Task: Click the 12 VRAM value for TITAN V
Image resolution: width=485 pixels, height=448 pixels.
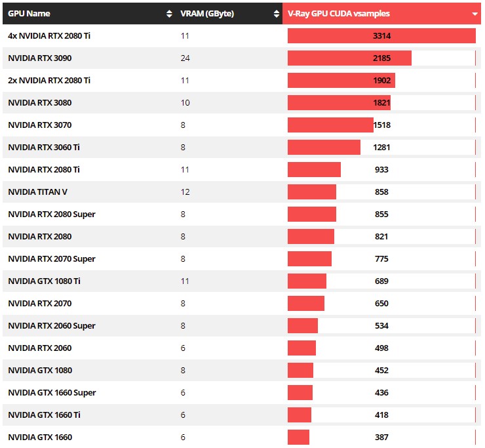Action: point(185,192)
